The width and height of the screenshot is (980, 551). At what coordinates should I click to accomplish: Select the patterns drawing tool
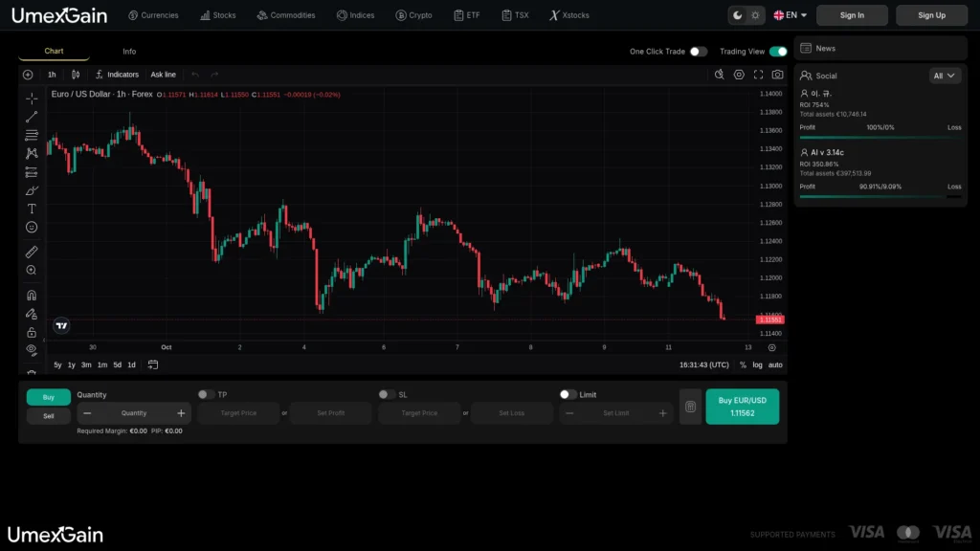pyautogui.click(x=32, y=153)
